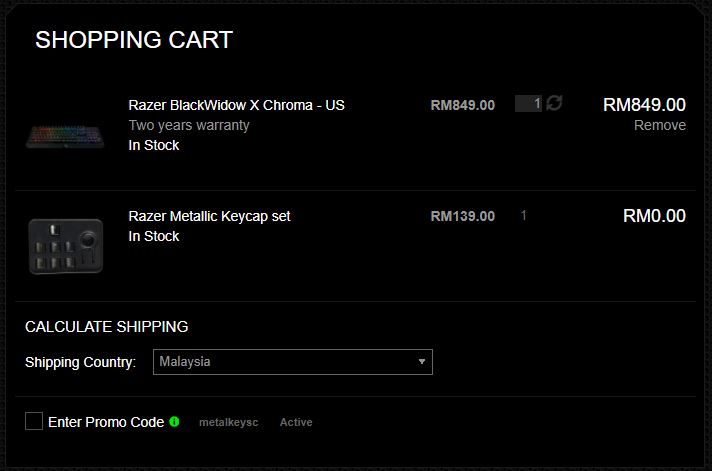Click the SHOPPING CART heading

pyautogui.click(x=134, y=40)
